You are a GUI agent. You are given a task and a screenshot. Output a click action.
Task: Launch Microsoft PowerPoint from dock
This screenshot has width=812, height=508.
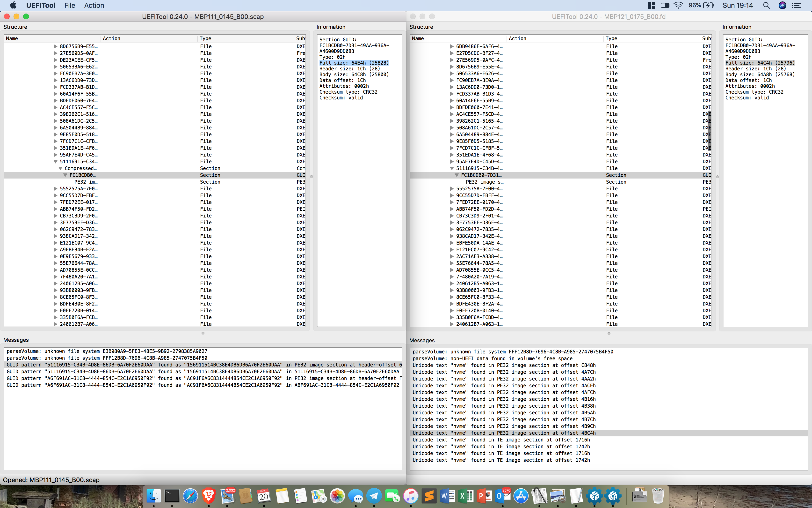coord(484,496)
